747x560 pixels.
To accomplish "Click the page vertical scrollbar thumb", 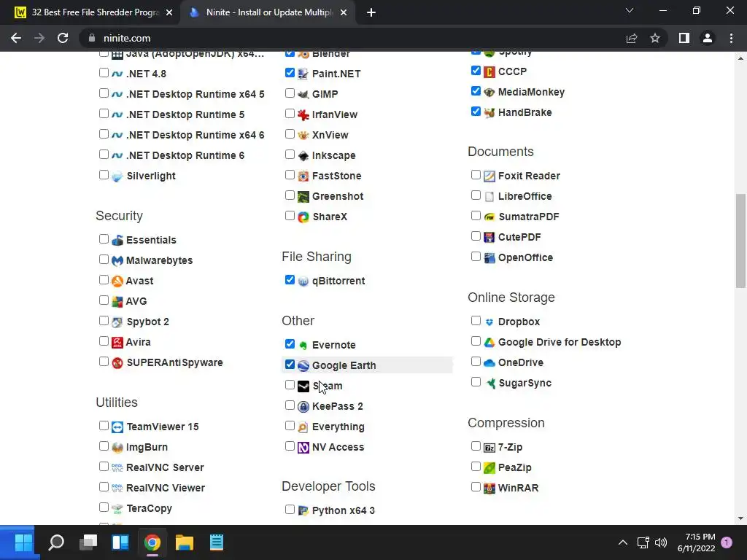I will [740, 241].
